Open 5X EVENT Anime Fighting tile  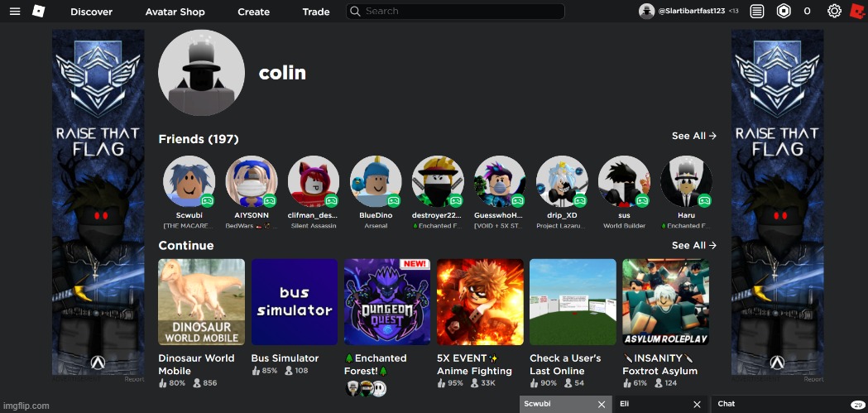point(480,302)
